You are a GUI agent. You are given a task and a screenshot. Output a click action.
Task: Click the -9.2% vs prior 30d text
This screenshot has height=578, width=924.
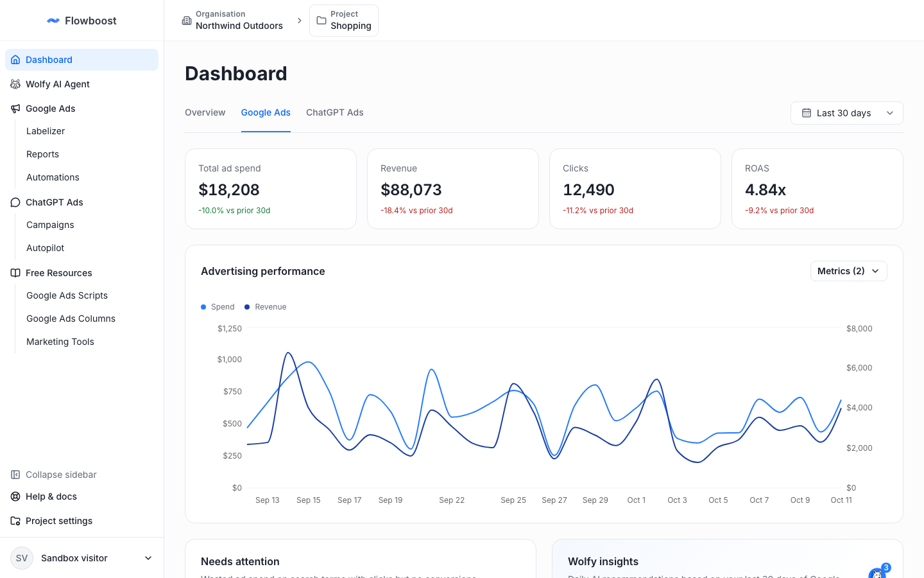click(x=779, y=211)
